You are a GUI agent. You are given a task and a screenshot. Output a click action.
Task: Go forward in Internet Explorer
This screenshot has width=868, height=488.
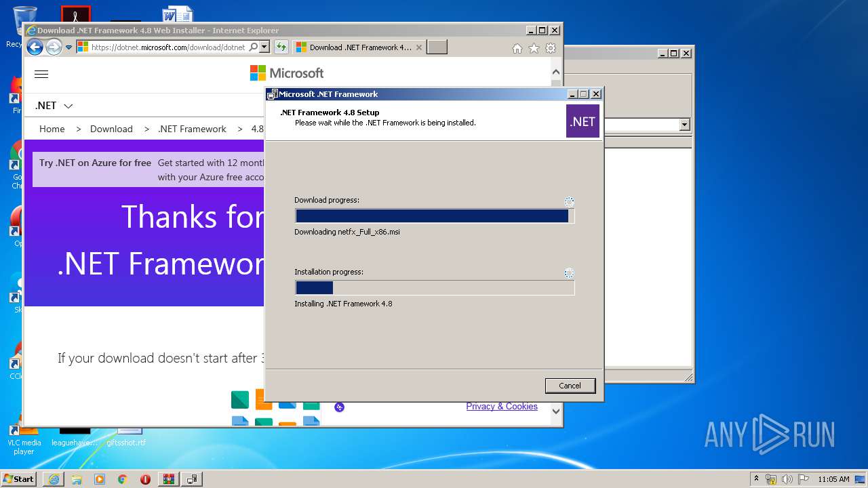click(x=54, y=47)
